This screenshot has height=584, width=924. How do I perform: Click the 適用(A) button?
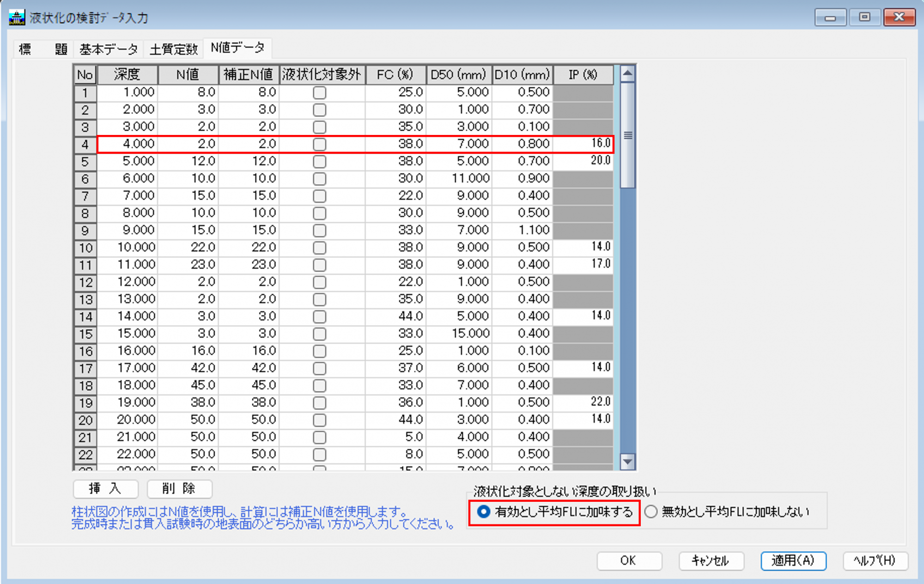(x=793, y=561)
